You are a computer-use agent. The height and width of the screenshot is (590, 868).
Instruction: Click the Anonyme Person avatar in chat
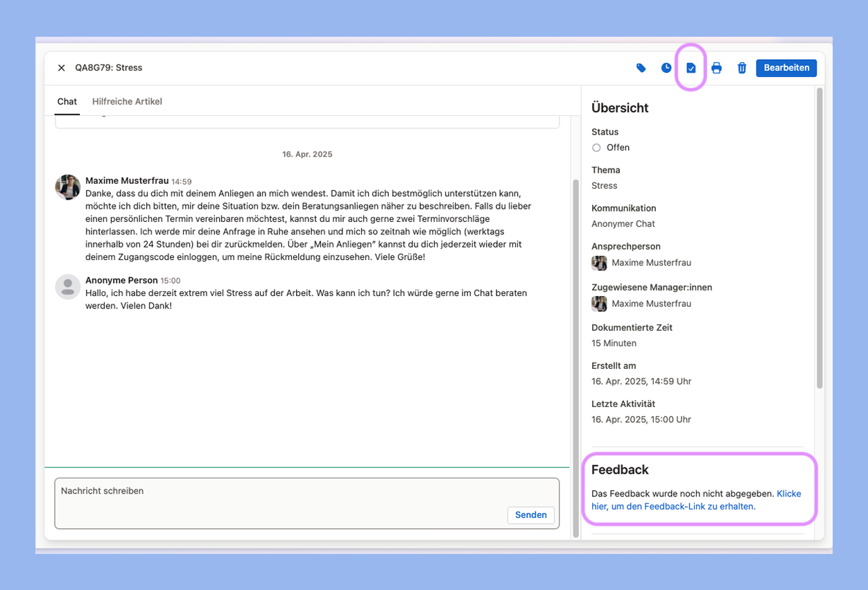coord(68,286)
